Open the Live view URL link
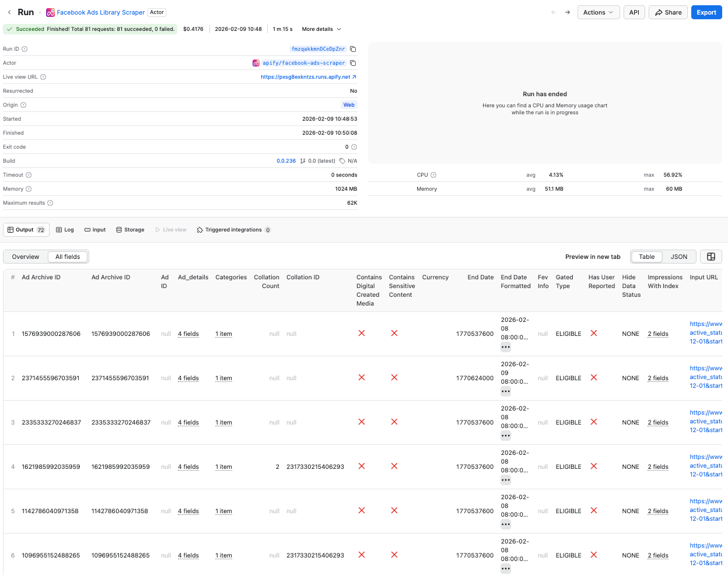This screenshot has width=728, height=575. [306, 76]
